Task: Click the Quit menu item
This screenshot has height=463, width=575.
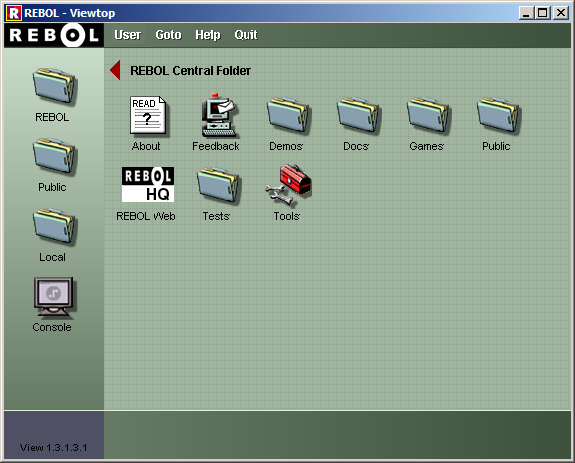Action: pos(246,35)
